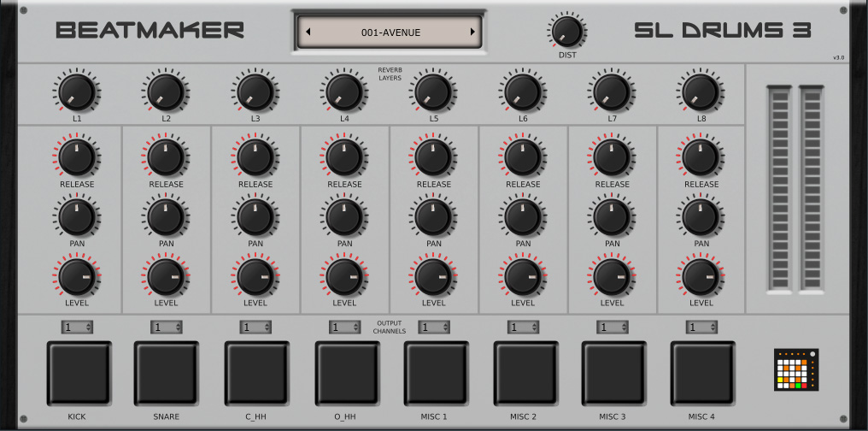Click the 001-AVENUE preset display
Screen dimensions: 868x431
coord(390,32)
